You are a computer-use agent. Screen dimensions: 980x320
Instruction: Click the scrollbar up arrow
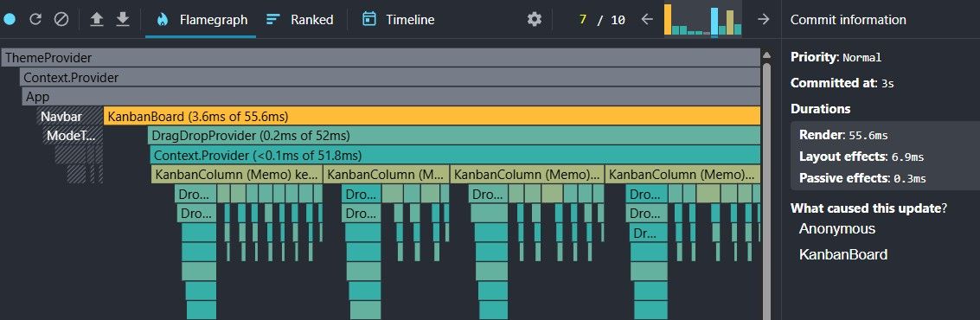[x=766, y=55]
